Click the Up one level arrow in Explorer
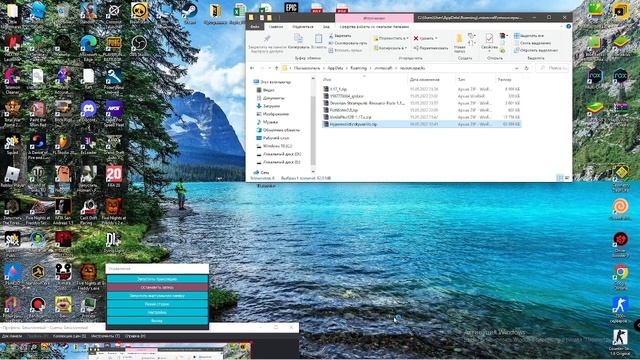640x360 pixels. [277, 68]
